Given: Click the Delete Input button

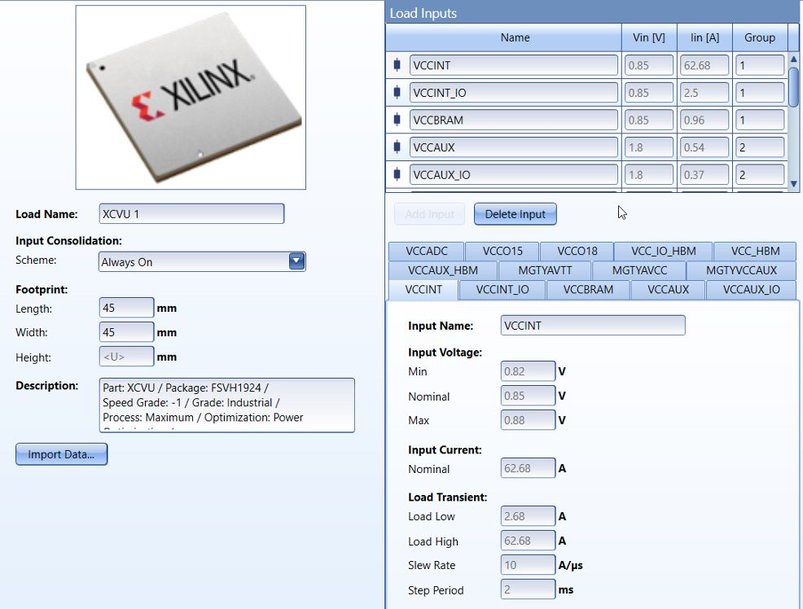Looking at the screenshot, I should 514,213.
